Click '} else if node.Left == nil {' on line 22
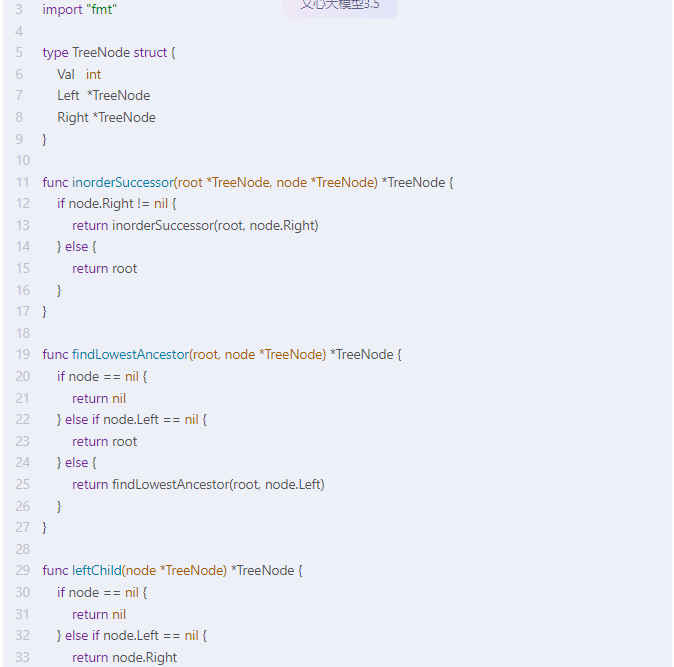Viewport: 674px width, 667px height. [x=132, y=419]
